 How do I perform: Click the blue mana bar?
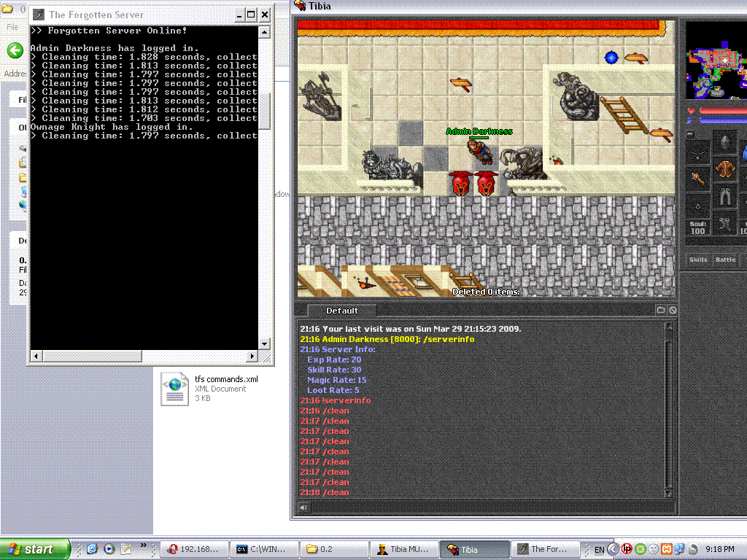(x=722, y=120)
